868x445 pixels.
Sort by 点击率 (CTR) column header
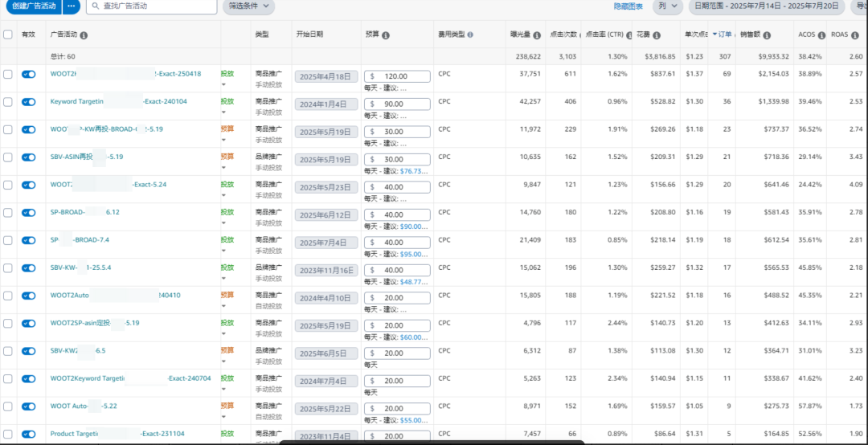pyautogui.click(x=604, y=35)
